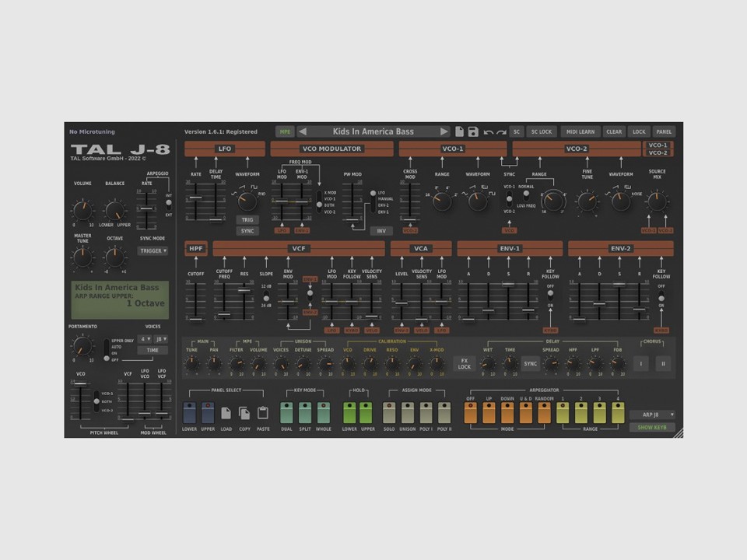Screen dimensions: 747x560
Task: Click the PORTAMENTO knob
Action: (x=82, y=345)
